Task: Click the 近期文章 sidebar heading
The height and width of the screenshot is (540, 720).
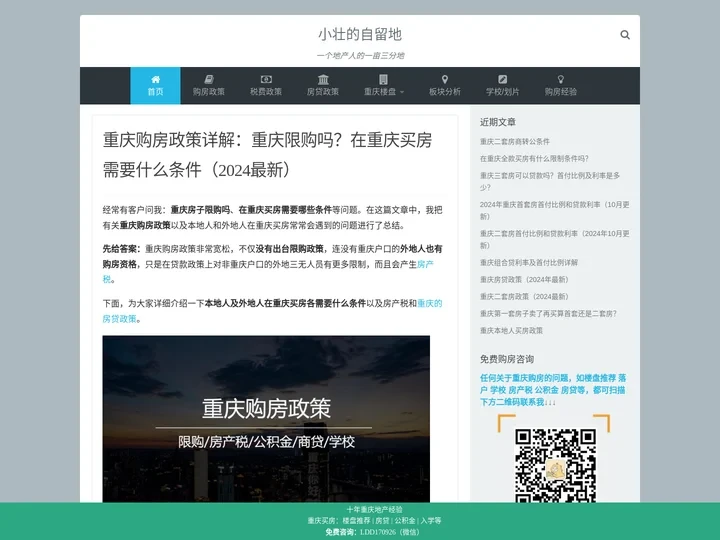Action: coord(498,122)
